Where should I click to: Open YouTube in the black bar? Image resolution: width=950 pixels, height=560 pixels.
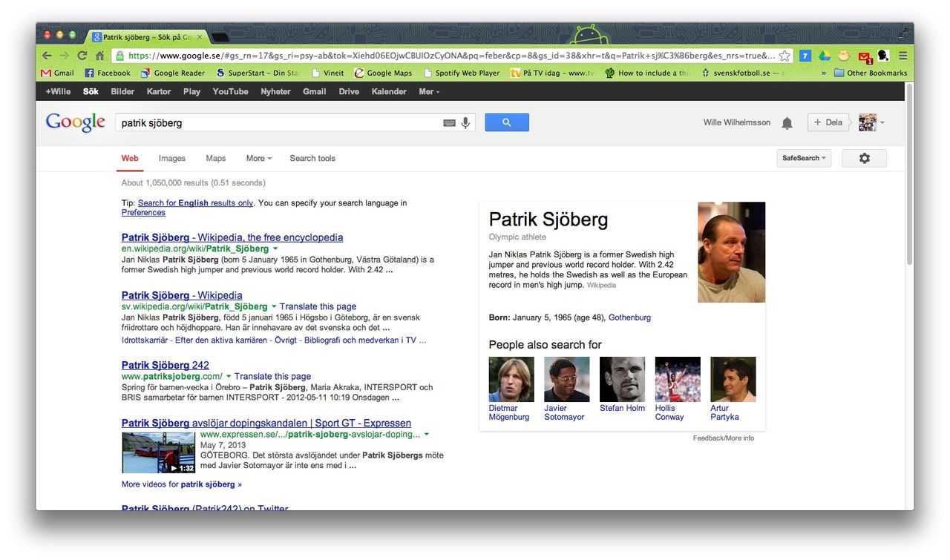coord(230,91)
